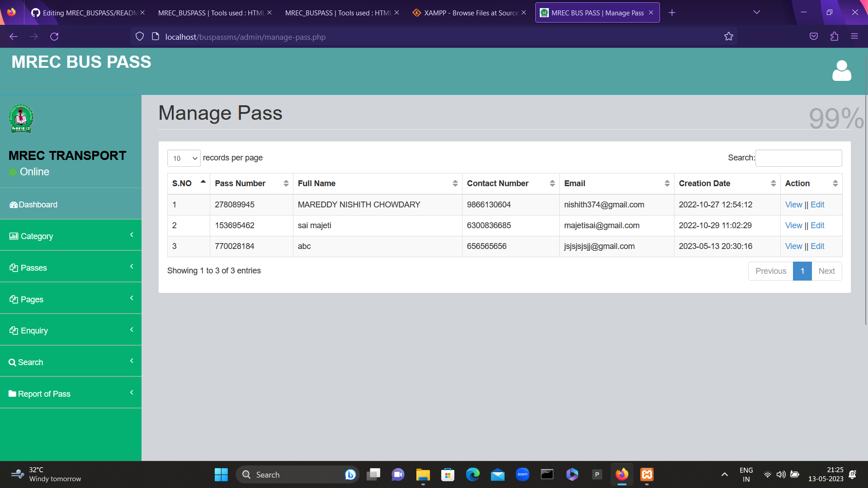This screenshot has width=868, height=488.
Task: Open Windows Start menu
Action: pos(221,474)
